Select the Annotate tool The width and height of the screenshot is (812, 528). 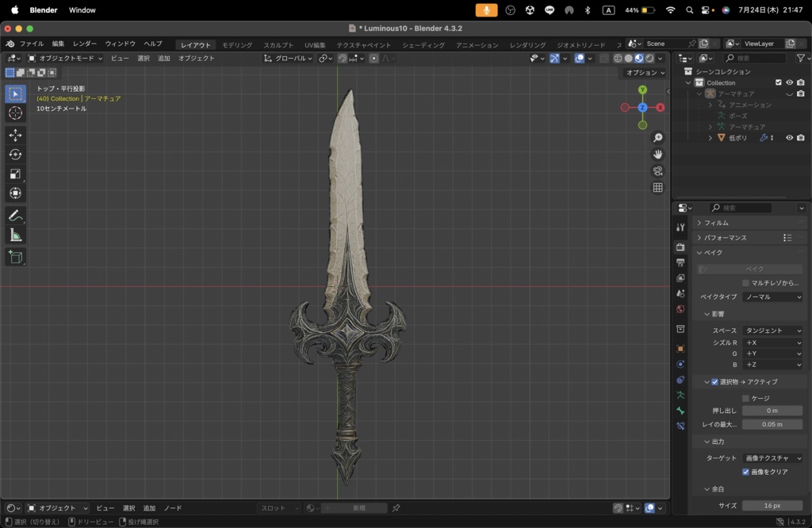pos(16,216)
